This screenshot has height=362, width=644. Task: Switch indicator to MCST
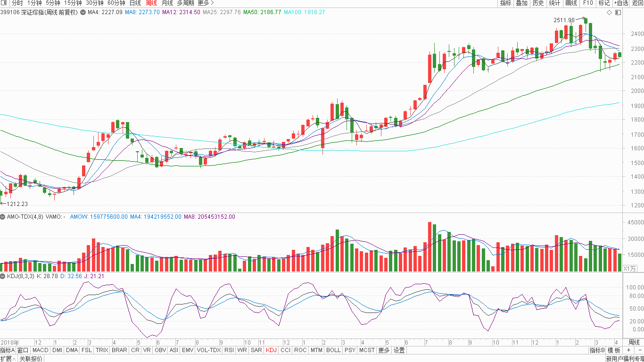click(367, 350)
